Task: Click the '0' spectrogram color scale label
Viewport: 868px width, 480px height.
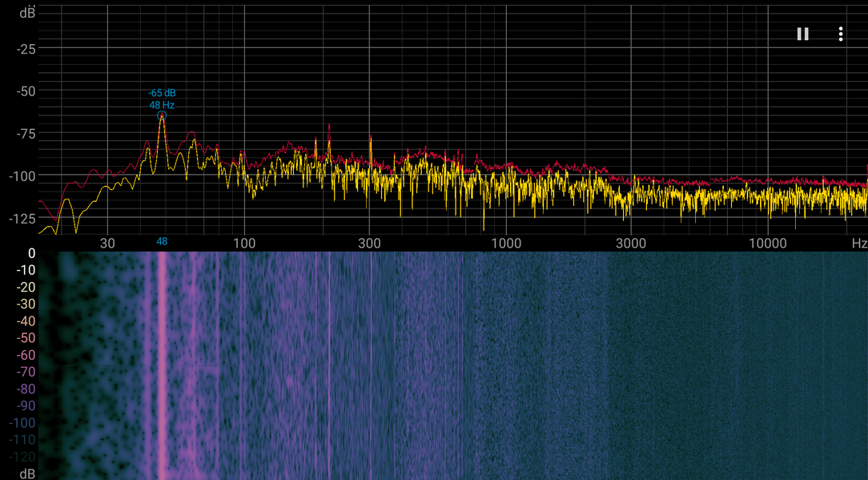Action: coord(31,253)
